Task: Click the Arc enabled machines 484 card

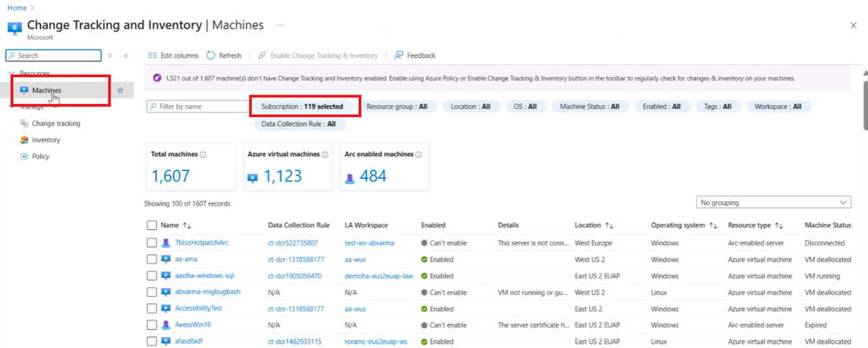Action: (x=384, y=167)
